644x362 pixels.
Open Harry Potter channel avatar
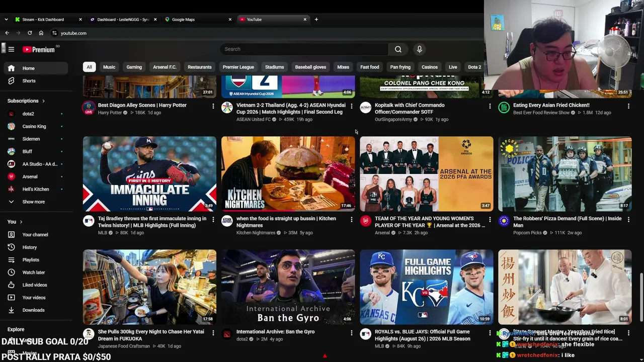click(89, 108)
